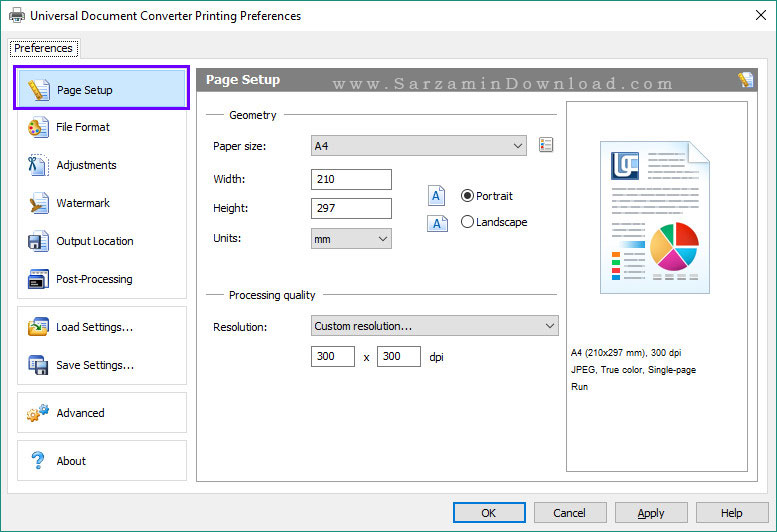Switch to the Preferences tab
The image size is (777, 532).
click(x=43, y=48)
